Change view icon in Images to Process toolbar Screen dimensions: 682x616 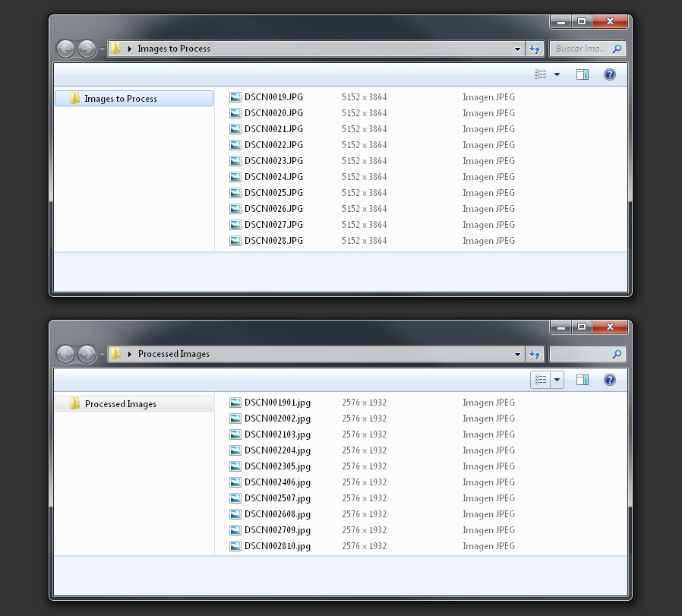pyautogui.click(x=541, y=74)
